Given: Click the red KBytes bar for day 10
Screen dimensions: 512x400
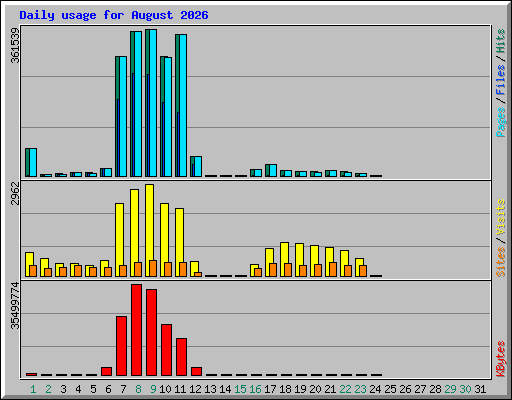Looking at the screenshot, I should coord(167,350).
